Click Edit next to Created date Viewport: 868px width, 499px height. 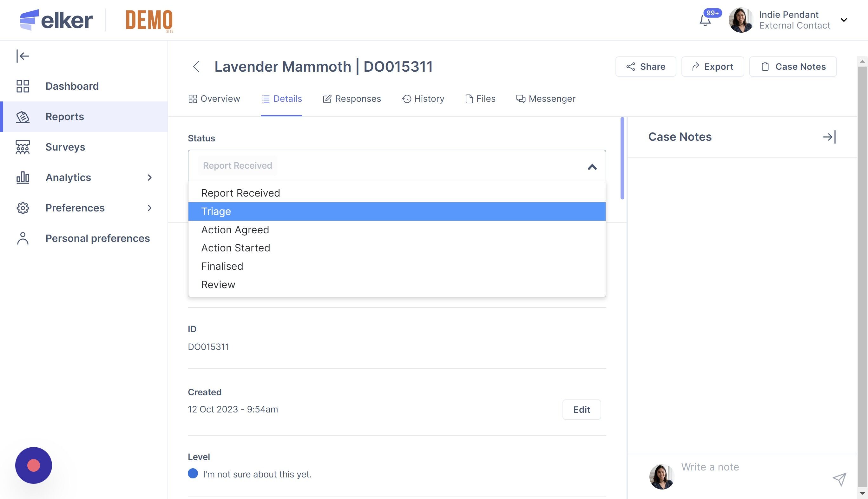point(581,410)
